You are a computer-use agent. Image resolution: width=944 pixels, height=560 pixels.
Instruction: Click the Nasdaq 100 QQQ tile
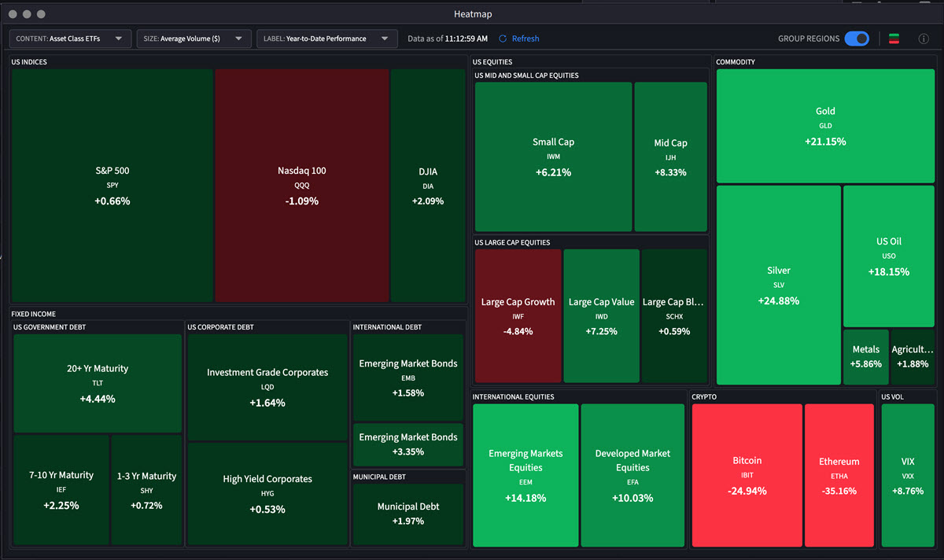301,185
